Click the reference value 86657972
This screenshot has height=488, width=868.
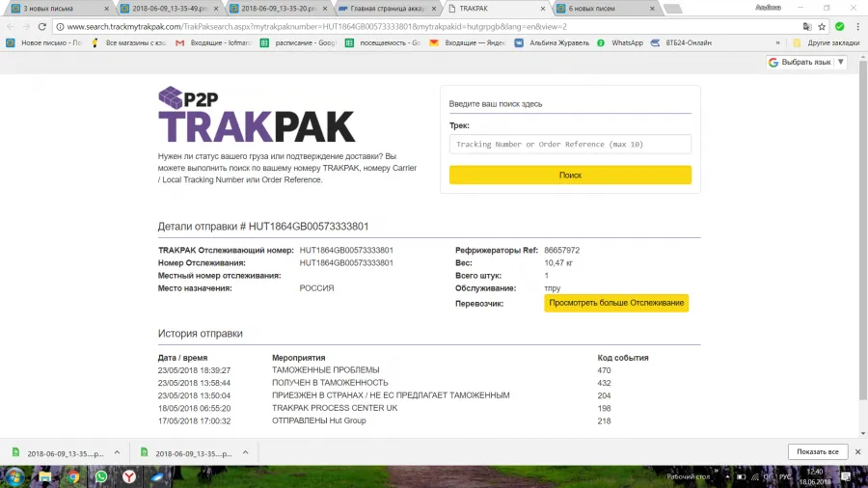(562, 250)
